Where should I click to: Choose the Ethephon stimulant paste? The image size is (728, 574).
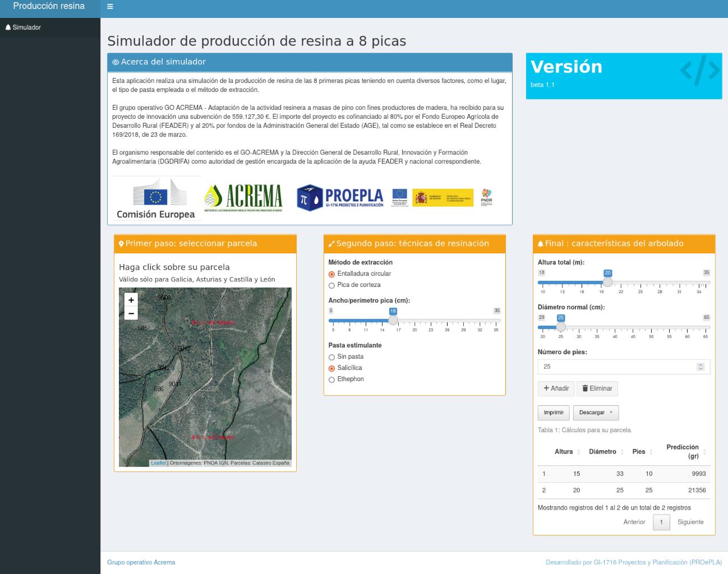(331, 379)
